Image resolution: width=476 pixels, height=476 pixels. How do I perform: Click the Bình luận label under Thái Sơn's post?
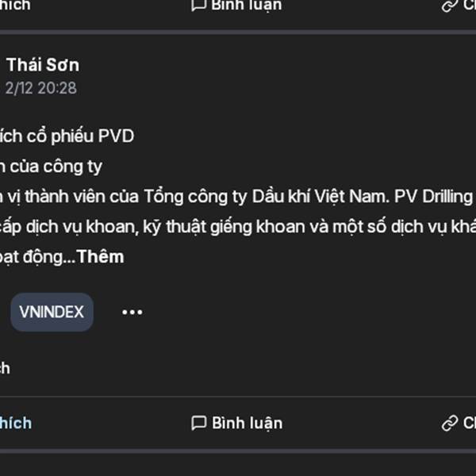coord(247,424)
